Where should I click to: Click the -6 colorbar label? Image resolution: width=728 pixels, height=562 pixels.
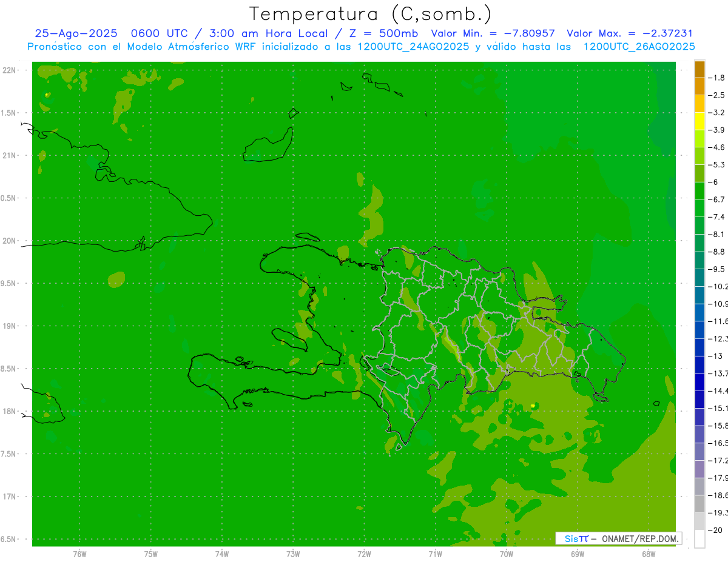pyautogui.click(x=713, y=182)
